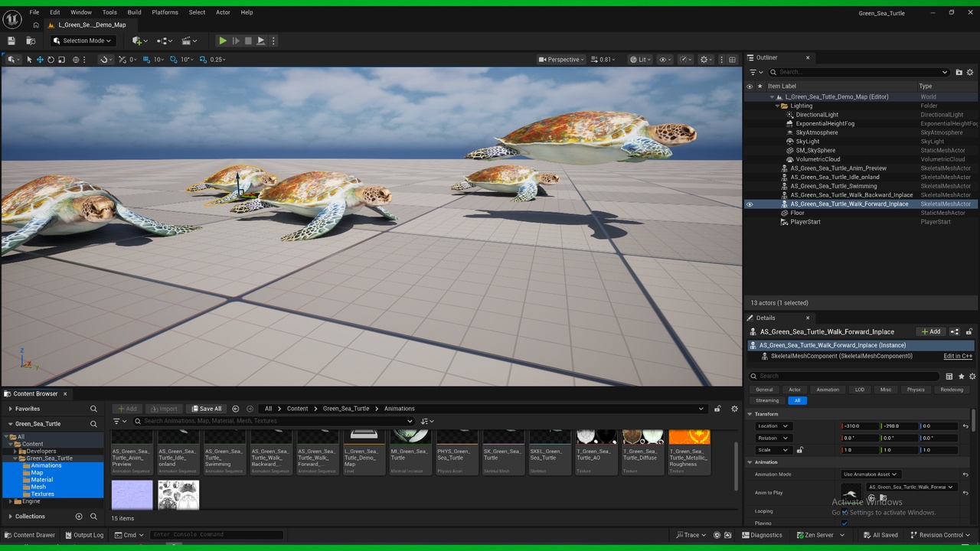Click the Outliner create folder icon
The width and height of the screenshot is (980, 551).
pyautogui.click(x=959, y=72)
